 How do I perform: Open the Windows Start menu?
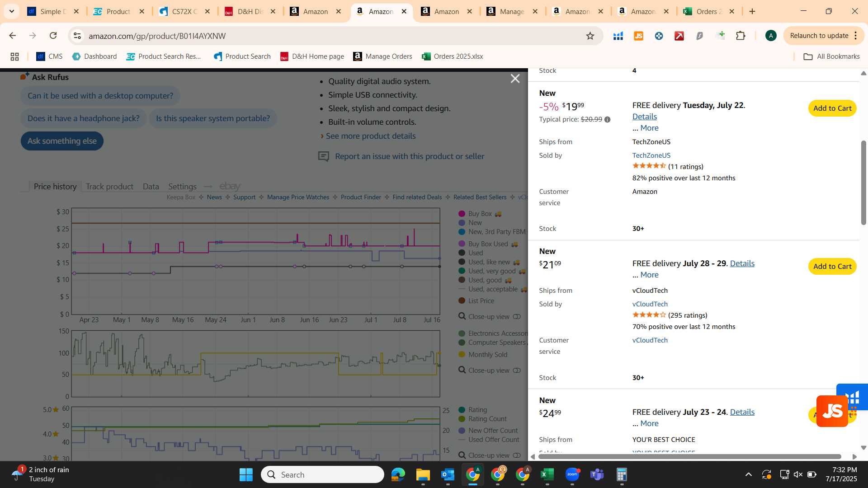coord(246,474)
